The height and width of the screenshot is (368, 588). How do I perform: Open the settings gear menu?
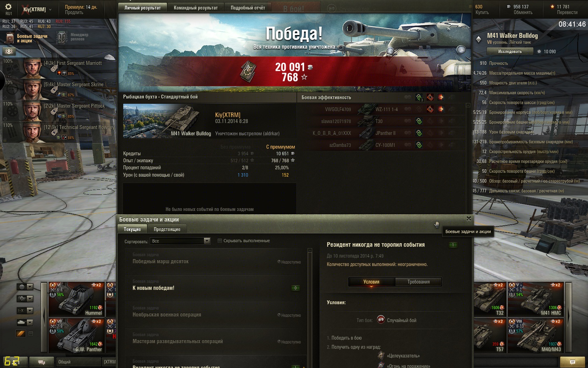point(8,7)
